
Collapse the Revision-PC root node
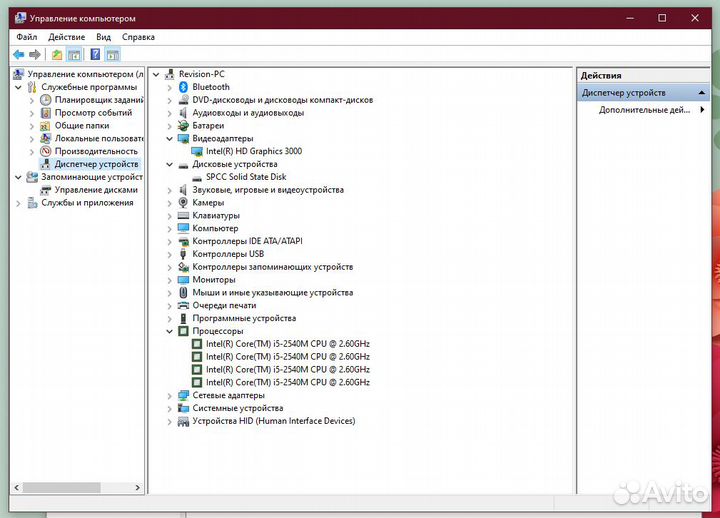156,74
